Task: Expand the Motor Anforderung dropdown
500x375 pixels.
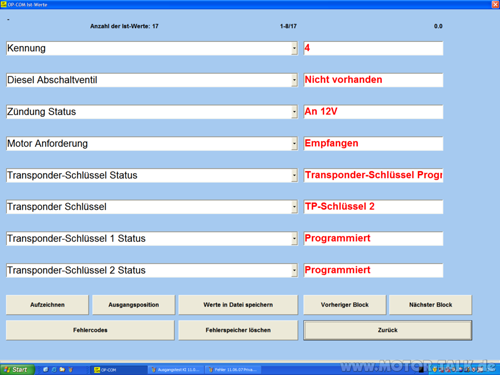Action: point(294,144)
